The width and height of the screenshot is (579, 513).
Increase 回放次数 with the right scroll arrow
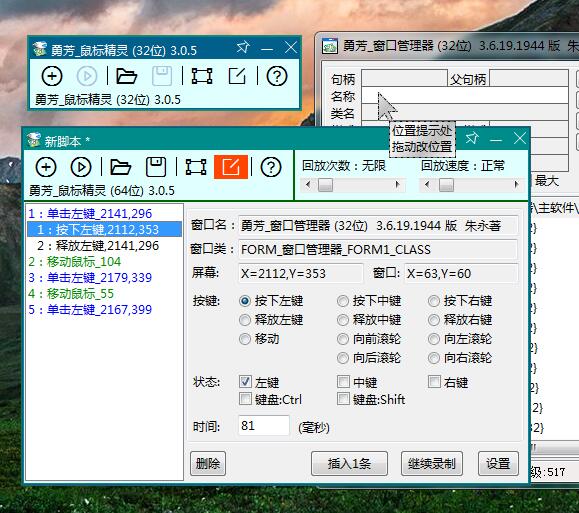pyautogui.click(x=397, y=184)
